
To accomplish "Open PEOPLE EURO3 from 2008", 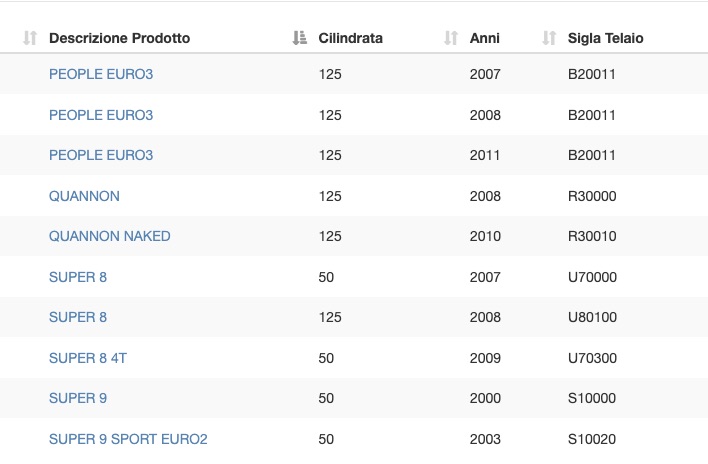I will coord(101,115).
